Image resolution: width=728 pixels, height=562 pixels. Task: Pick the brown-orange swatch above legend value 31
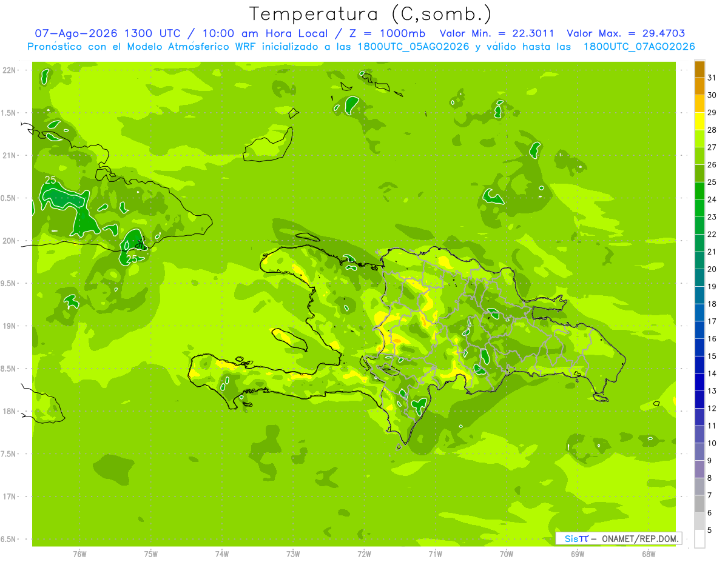pyautogui.click(x=699, y=69)
